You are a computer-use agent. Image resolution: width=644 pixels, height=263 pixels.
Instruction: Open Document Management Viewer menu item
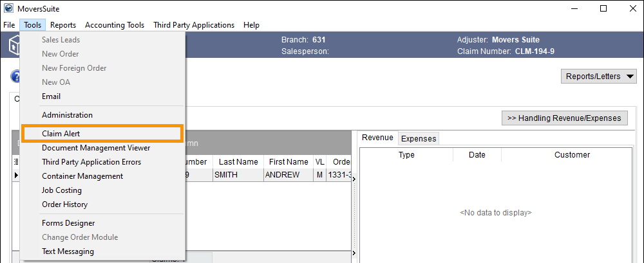coord(96,148)
